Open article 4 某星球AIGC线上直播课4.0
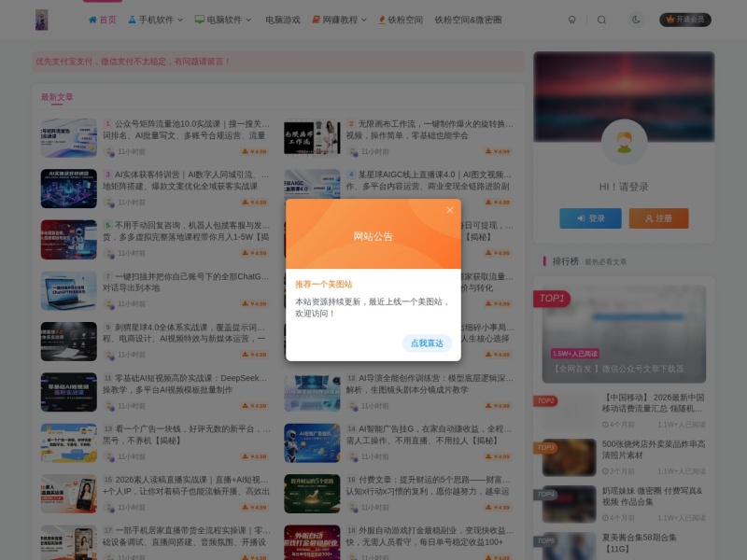The height and width of the screenshot is (560, 747). pyautogui.click(x=430, y=180)
